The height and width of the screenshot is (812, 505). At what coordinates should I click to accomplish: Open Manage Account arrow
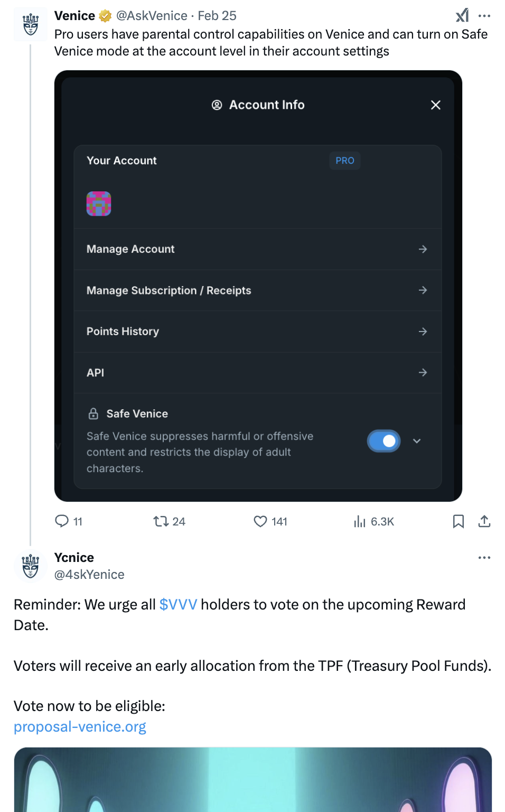(x=423, y=249)
